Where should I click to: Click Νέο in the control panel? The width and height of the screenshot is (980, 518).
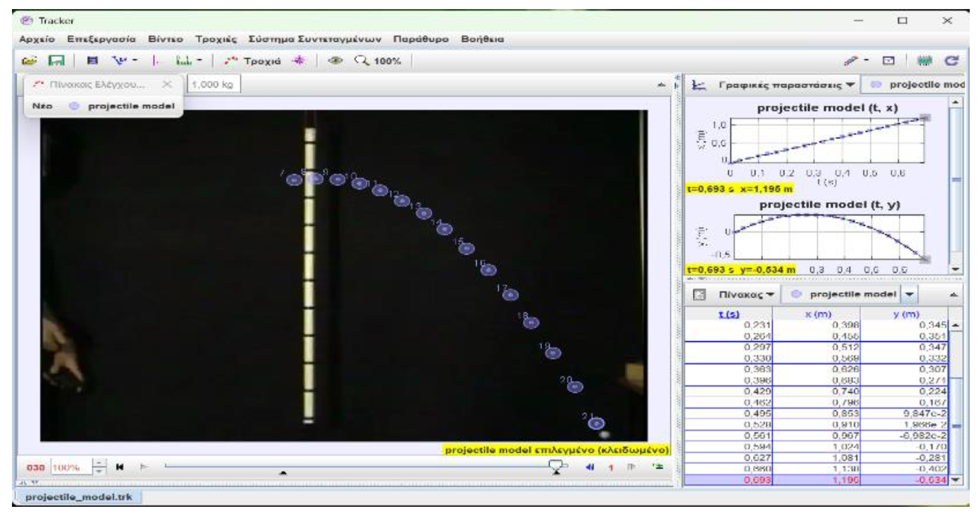pos(43,106)
